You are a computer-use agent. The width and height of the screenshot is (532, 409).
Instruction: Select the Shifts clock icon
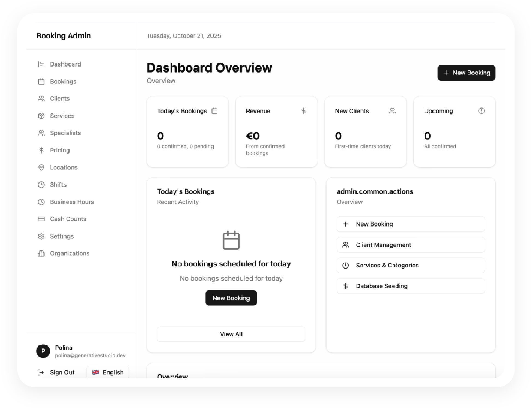(x=41, y=185)
